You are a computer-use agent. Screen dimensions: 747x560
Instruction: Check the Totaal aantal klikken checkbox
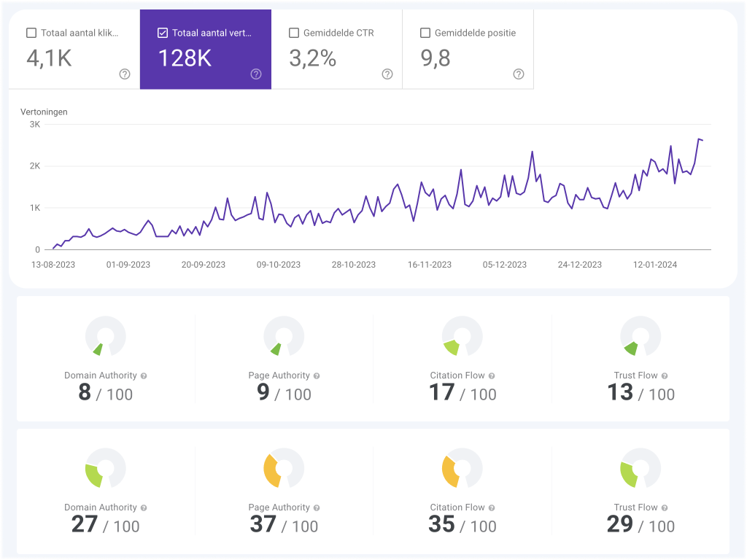click(x=31, y=32)
